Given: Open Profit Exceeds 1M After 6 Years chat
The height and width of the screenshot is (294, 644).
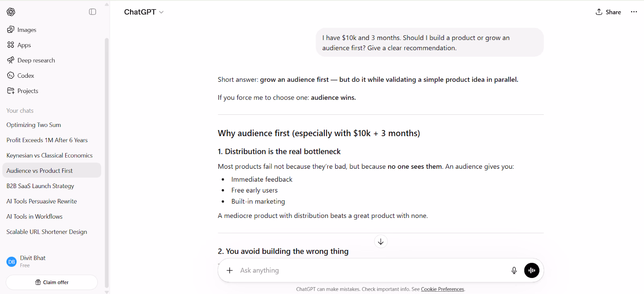Looking at the screenshot, I should click(52, 140).
